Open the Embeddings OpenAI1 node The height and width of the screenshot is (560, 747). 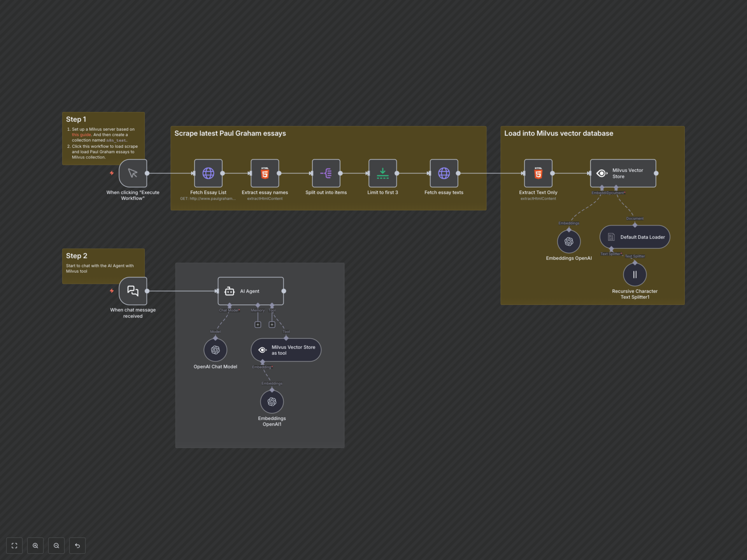(x=272, y=402)
